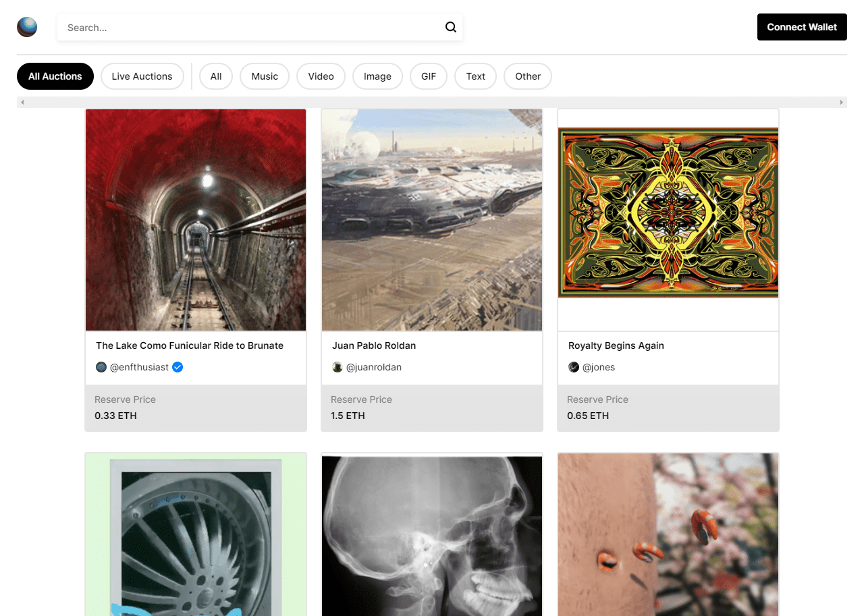Screen dimensions: 864x616
Task: Click the right scroll arrow on filter bar
Action: (x=841, y=103)
